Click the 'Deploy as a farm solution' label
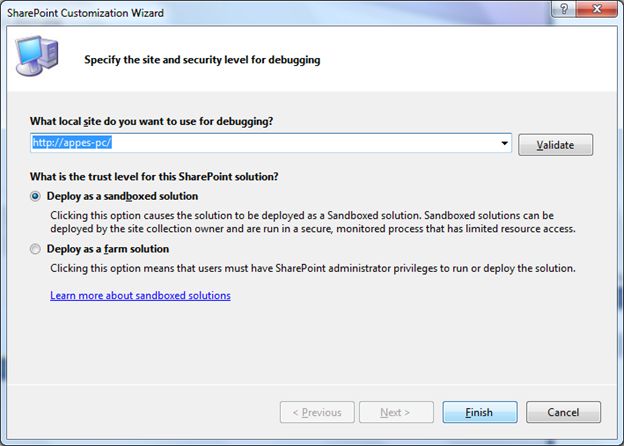The height and width of the screenshot is (446, 624). [108, 249]
